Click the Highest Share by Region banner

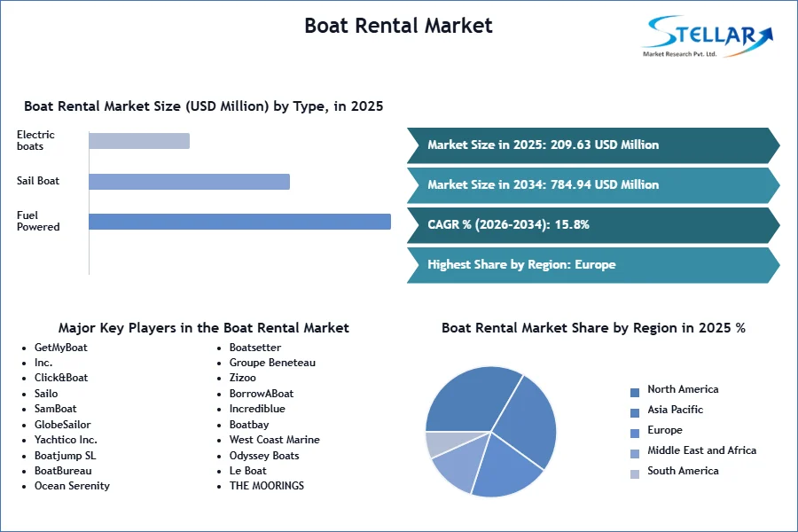click(593, 265)
